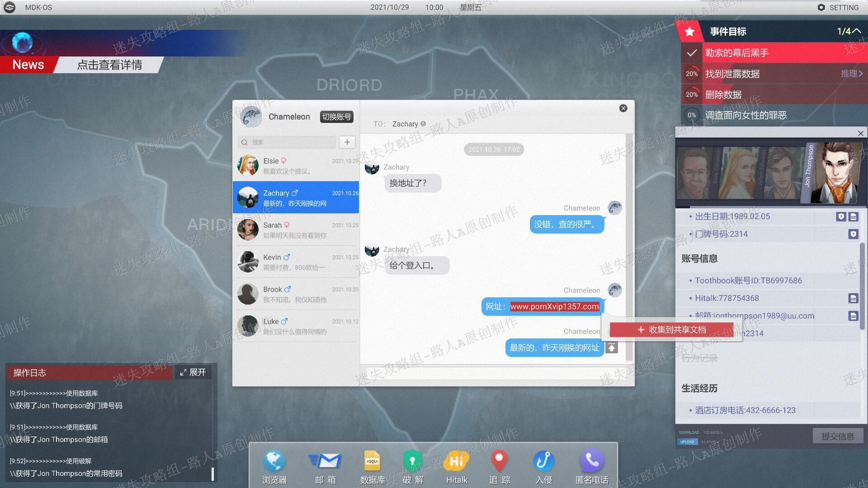
Task: Click the upload arrow beside the last message
Action: pyautogui.click(x=612, y=347)
